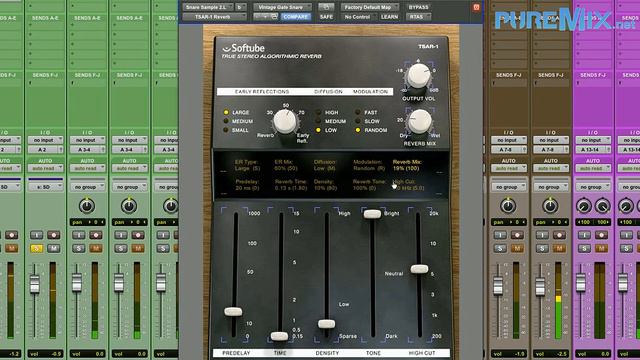This screenshot has height=360, width=640.
Task: Unmute the channel showing vol -1.0
Action: pos(517,248)
